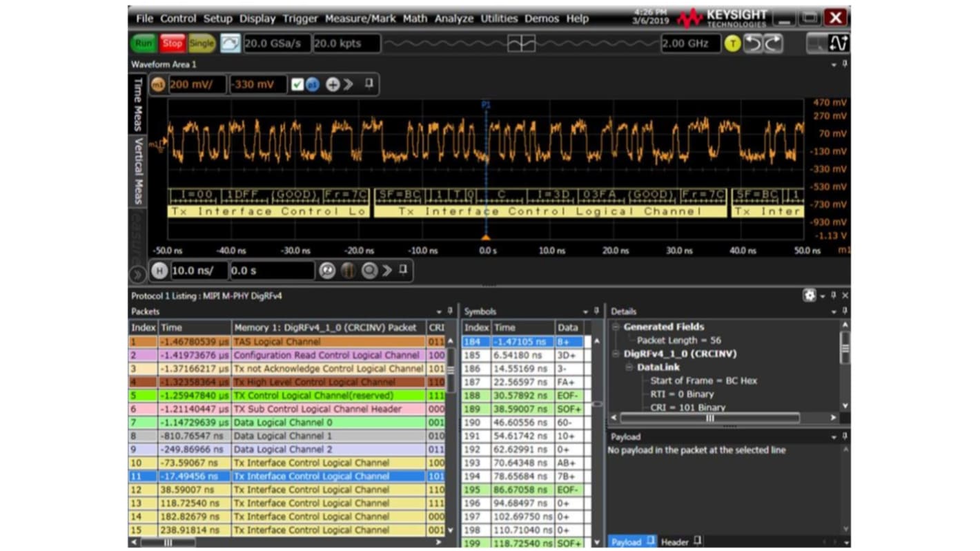Open protocol listing settings gear icon
Viewport: 980px width, 551px height.
pyautogui.click(x=810, y=296)
